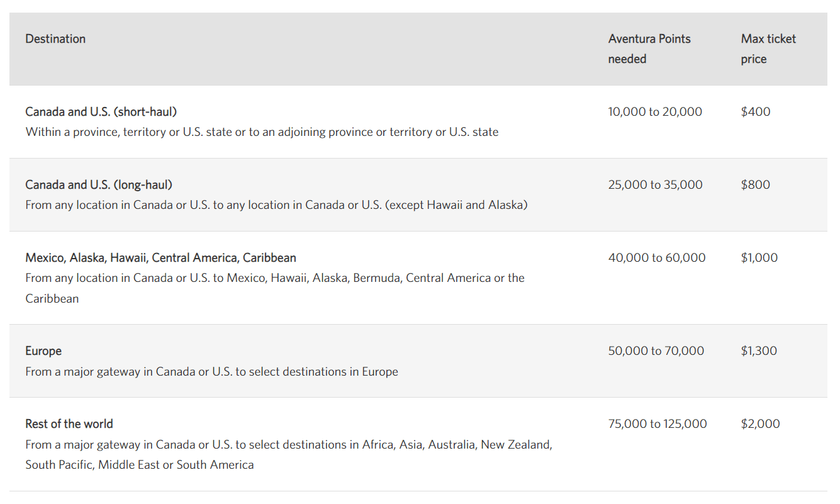
Task: Click the $800 max ticket price
Action: pos(755,185)
